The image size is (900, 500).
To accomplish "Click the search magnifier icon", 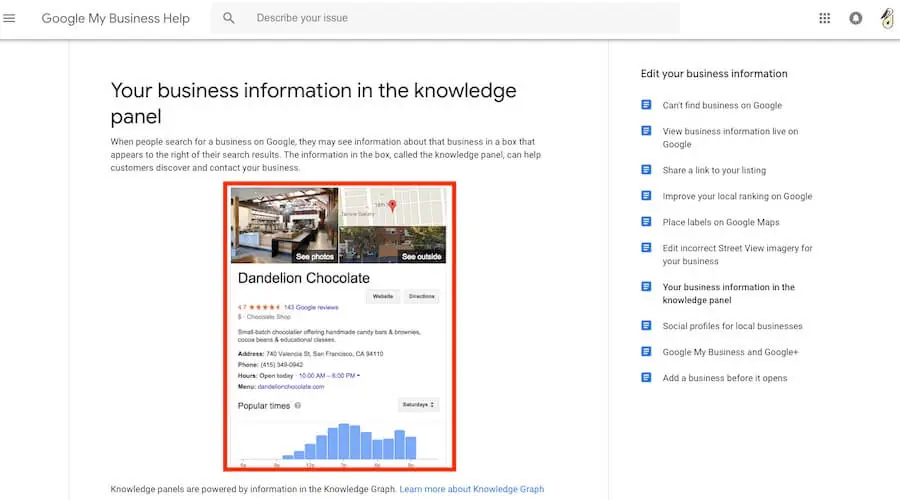I will click(228, 18).
